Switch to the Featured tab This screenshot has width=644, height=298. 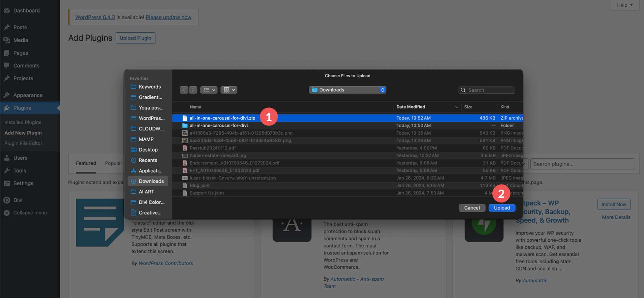pos(86,163)
